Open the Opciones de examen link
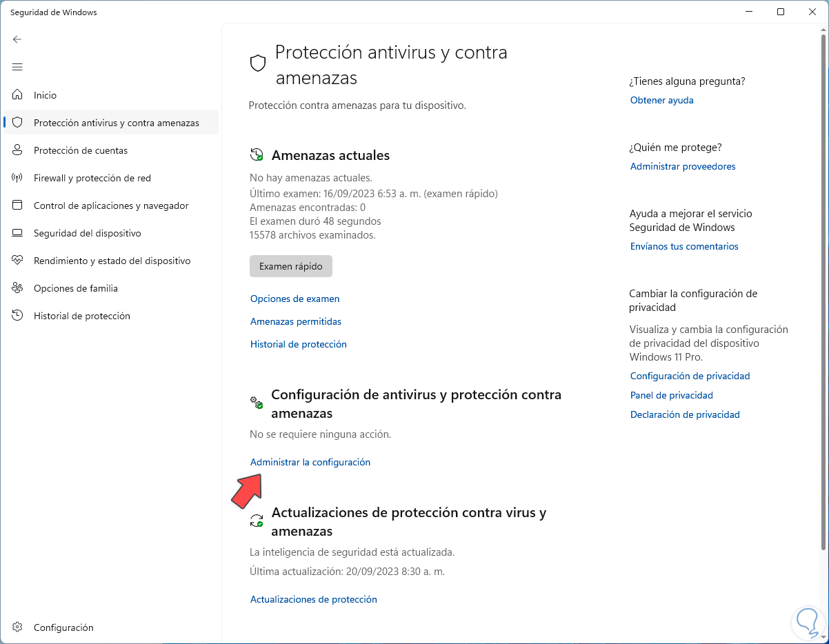The width and height of the screenshot is (829, 644). pos(294,299)
